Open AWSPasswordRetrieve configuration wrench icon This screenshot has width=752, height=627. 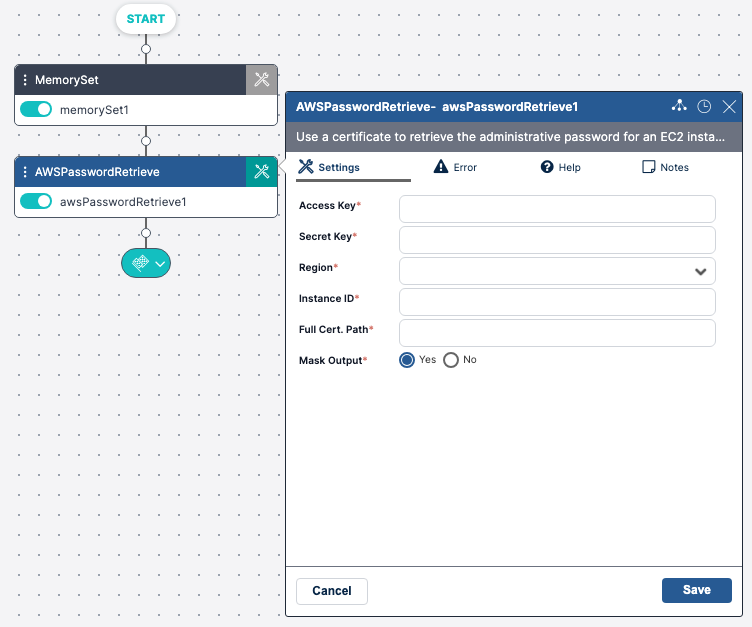point(262,172)
